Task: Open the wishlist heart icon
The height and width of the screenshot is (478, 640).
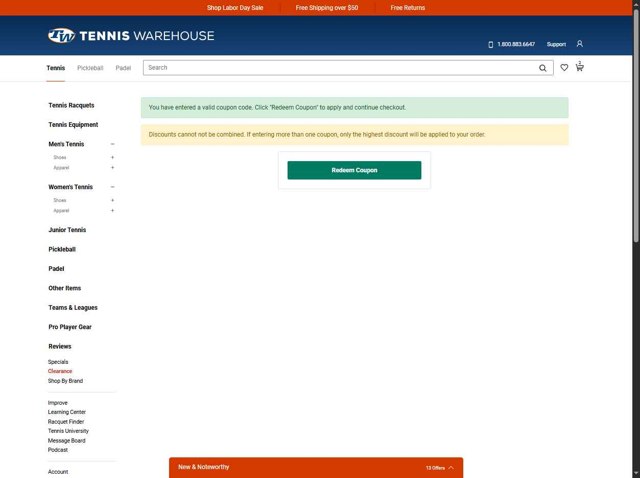Action: [x=564, y=68]
